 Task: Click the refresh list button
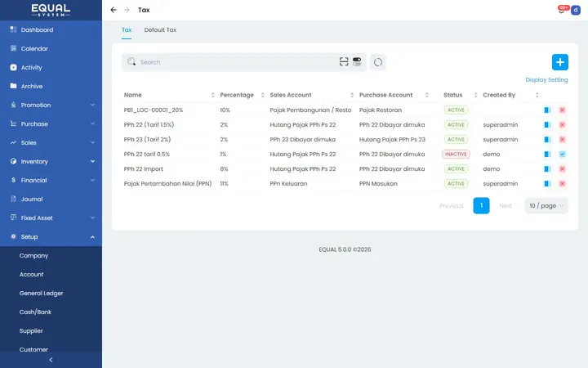[x=378, y=62]
